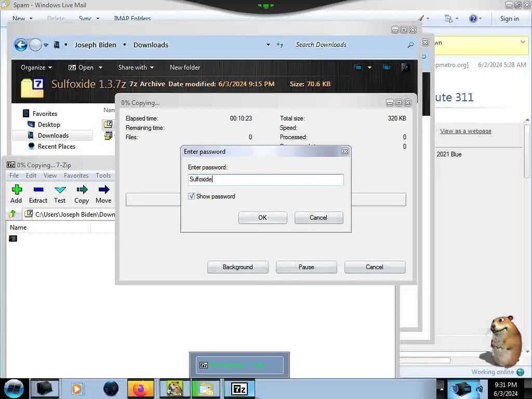Open Firefox from the taskbar

coord(140,389)
